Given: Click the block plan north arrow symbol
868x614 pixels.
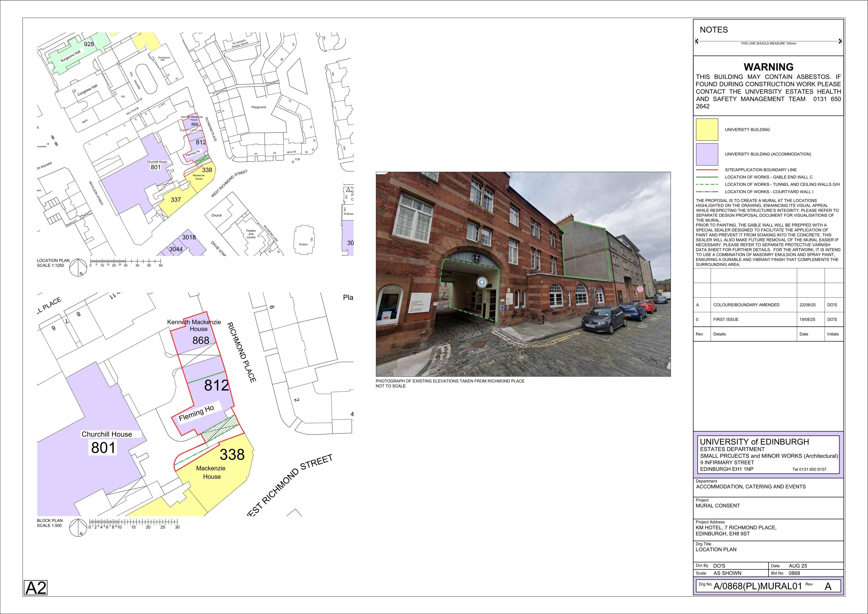Looking at the screenshot, I should (78, 528).
